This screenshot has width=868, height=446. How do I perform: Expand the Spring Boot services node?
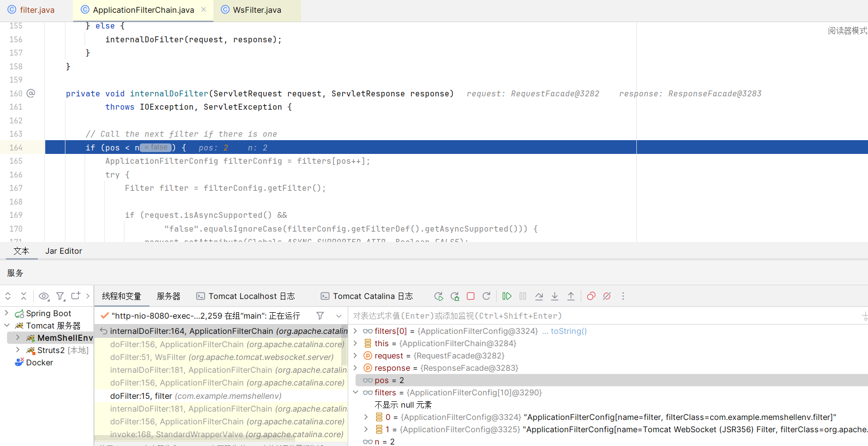click(6, 313)
